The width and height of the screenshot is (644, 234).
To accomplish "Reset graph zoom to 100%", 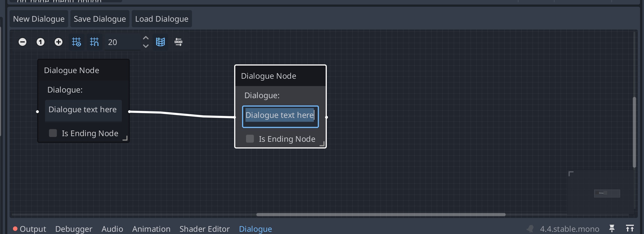I will (x=41, y=42).
